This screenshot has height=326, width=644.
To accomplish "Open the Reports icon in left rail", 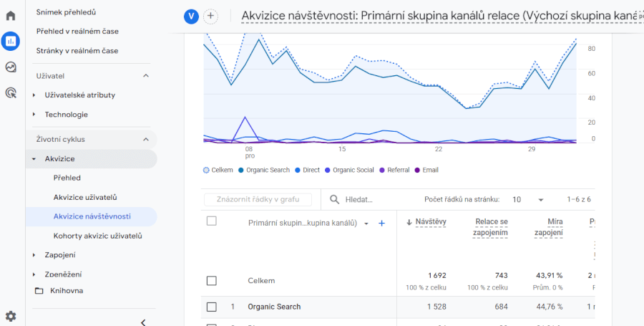I will [x=11, y=41].
